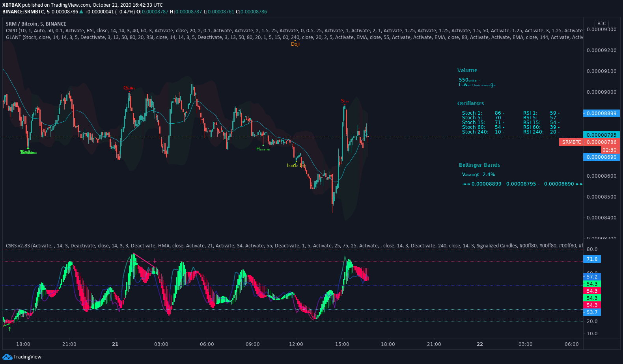The image size is (623, 364).
Task: Click the SRMBTC price tag label
Action: tap(571, 142)
